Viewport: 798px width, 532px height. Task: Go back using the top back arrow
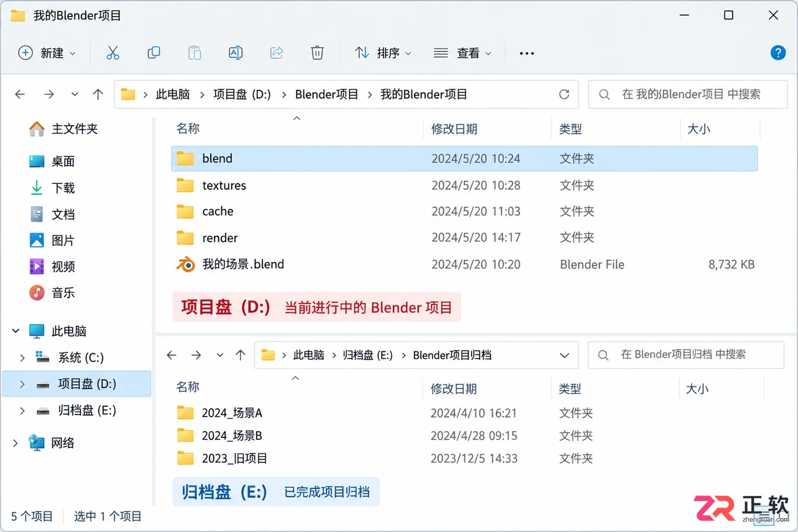[x=20, y=94]
